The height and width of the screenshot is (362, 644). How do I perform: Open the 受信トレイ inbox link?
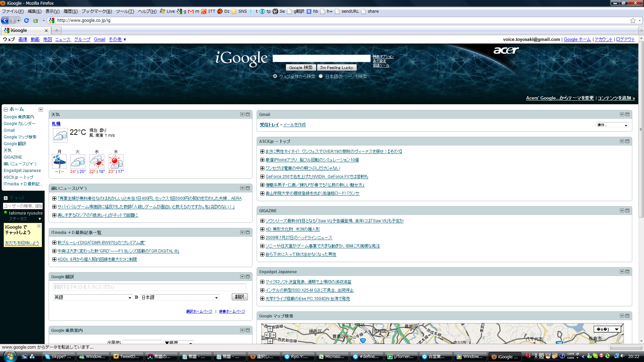point(269,125)
